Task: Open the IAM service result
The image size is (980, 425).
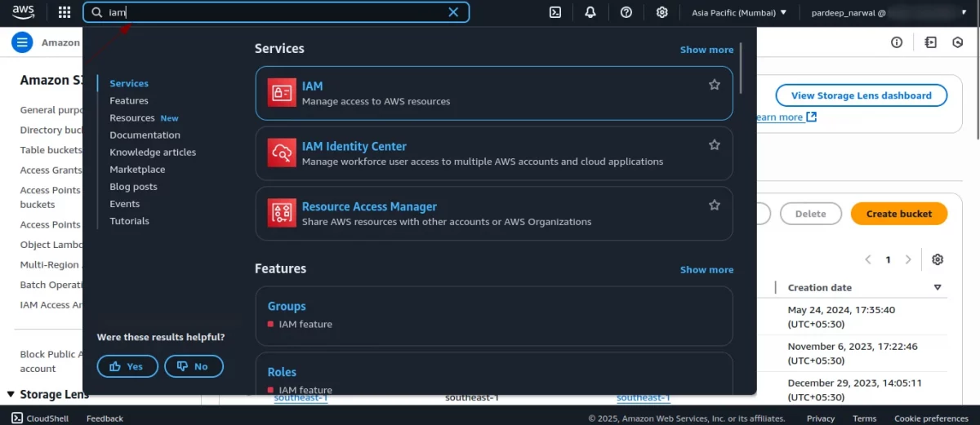Action: (494, 93)
